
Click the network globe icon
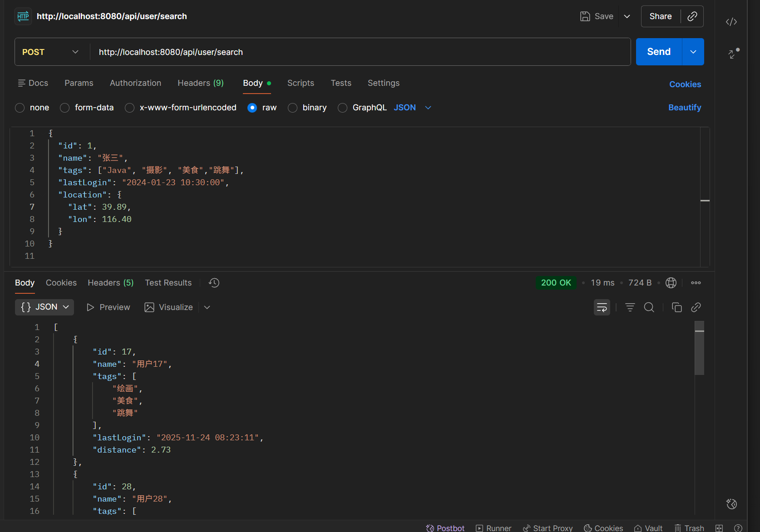(671, 283)
